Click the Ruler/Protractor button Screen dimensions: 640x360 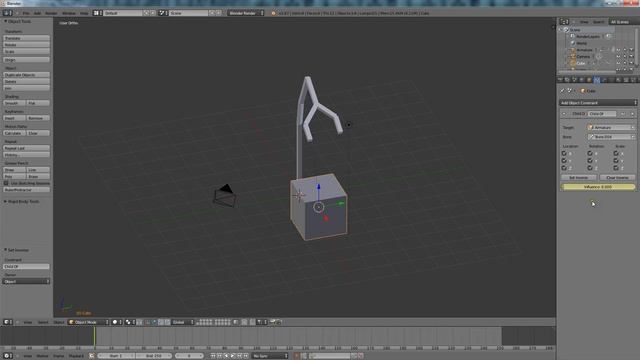[x=27, y=190]
